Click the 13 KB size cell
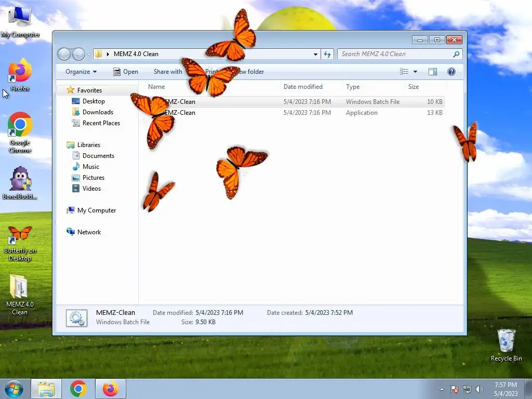Viewport: 532px width, 399px height. tap(435, 113)
